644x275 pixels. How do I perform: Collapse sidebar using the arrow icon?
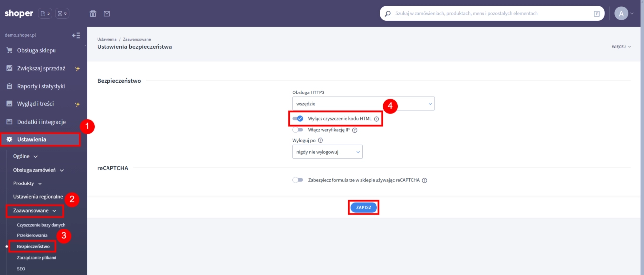76,35
